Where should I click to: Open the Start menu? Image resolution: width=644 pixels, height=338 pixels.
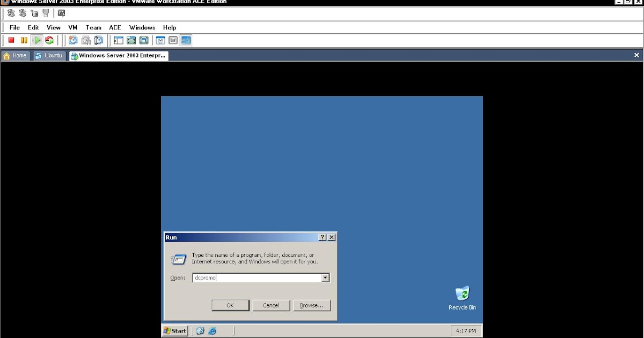174,331
